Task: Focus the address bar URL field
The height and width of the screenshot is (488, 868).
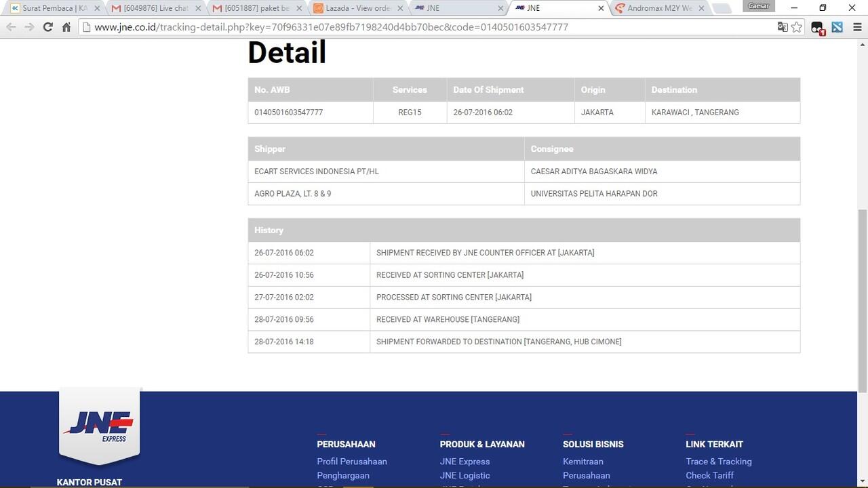Action: point(434,27)
